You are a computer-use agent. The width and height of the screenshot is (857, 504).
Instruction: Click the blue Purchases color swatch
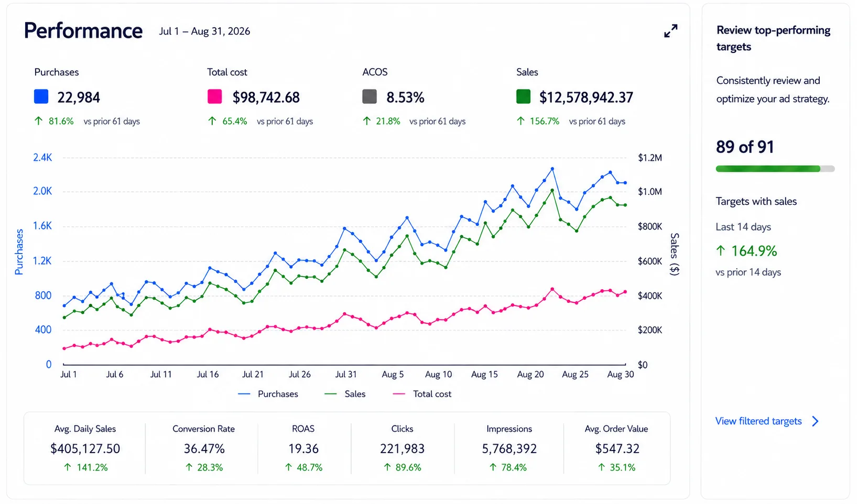point(41,96)
